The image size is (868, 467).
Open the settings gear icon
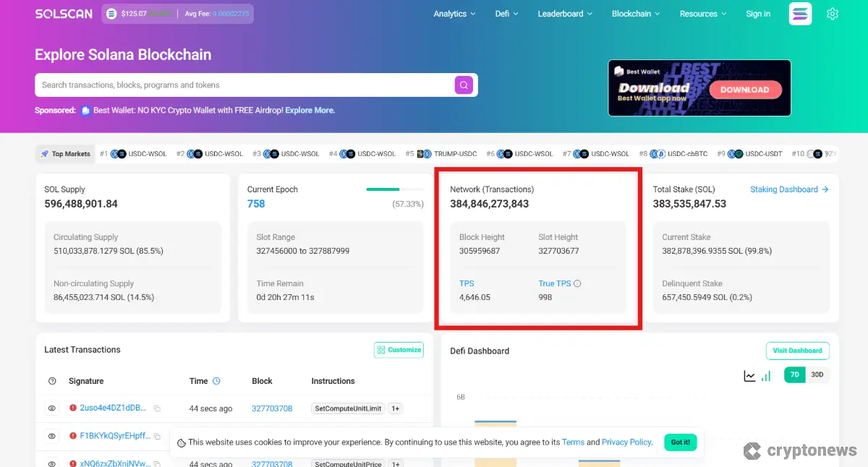833,14
